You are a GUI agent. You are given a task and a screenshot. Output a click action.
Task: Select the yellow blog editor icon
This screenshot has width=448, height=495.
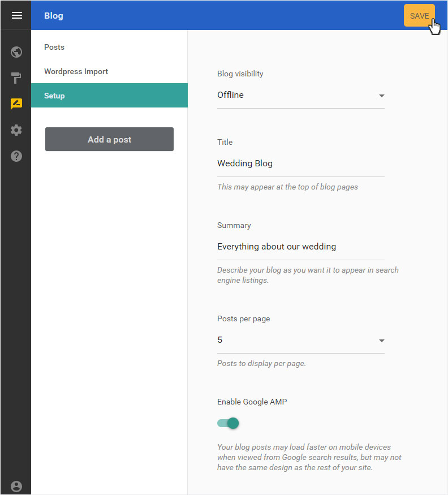point(16,104)
